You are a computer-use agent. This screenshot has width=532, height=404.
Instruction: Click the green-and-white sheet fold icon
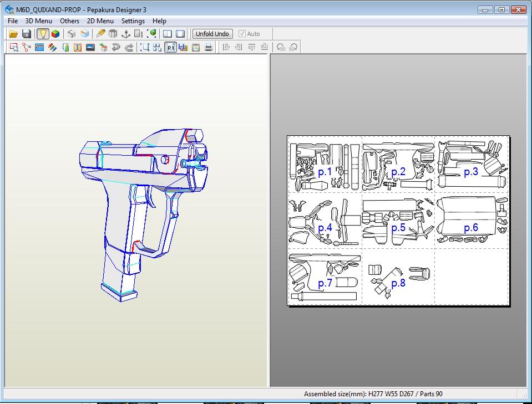point(65,47)
